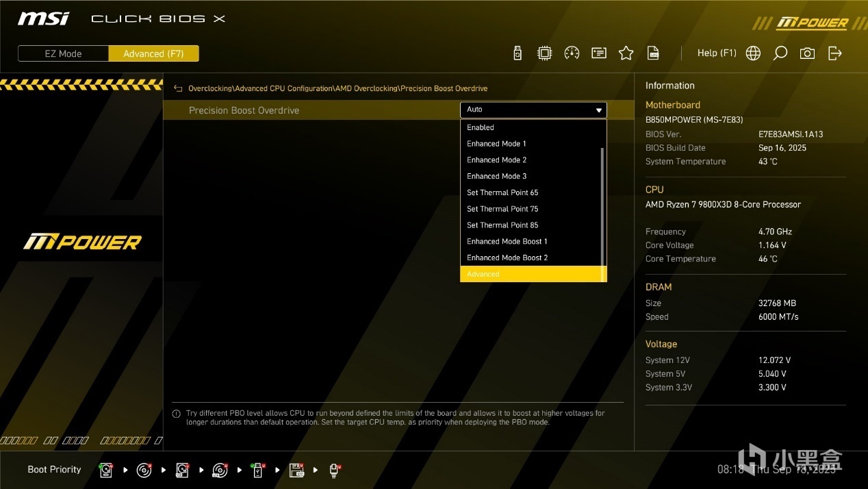Click the CPU section heading
The width and height of the screenshot is (868, 489).
pyautogui.click(x=654, y=190)
